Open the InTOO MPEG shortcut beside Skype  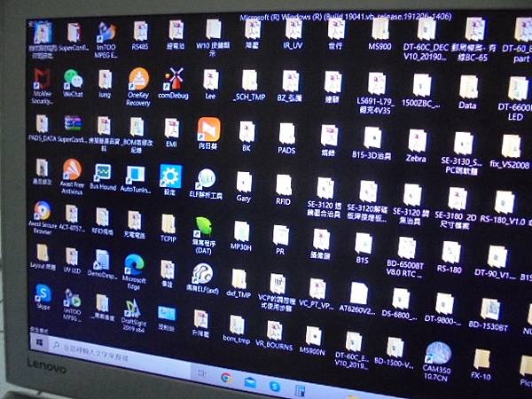coord(73,306)
